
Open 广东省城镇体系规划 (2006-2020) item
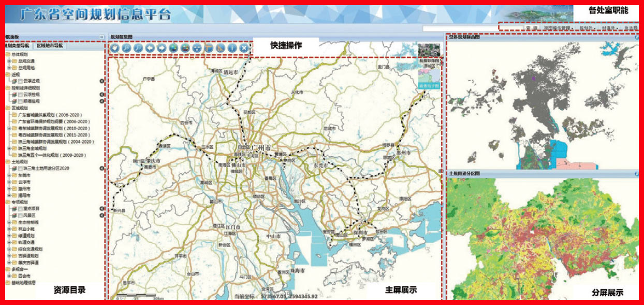(x=50, y=115)
